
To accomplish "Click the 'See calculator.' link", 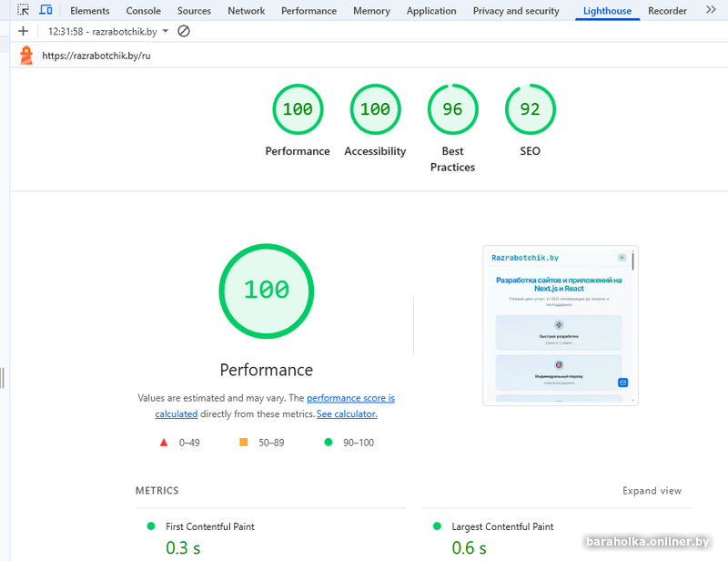I will pyautogui.click(x=347, y=414).
